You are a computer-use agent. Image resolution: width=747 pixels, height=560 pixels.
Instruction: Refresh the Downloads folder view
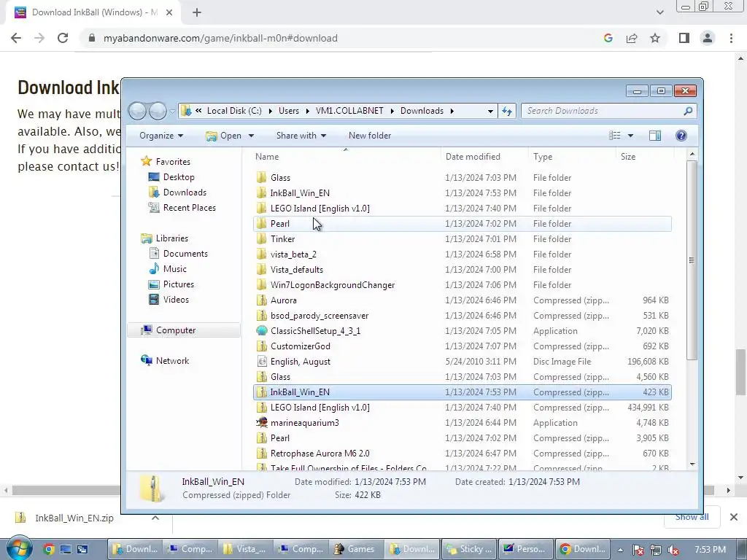point(507,111)
